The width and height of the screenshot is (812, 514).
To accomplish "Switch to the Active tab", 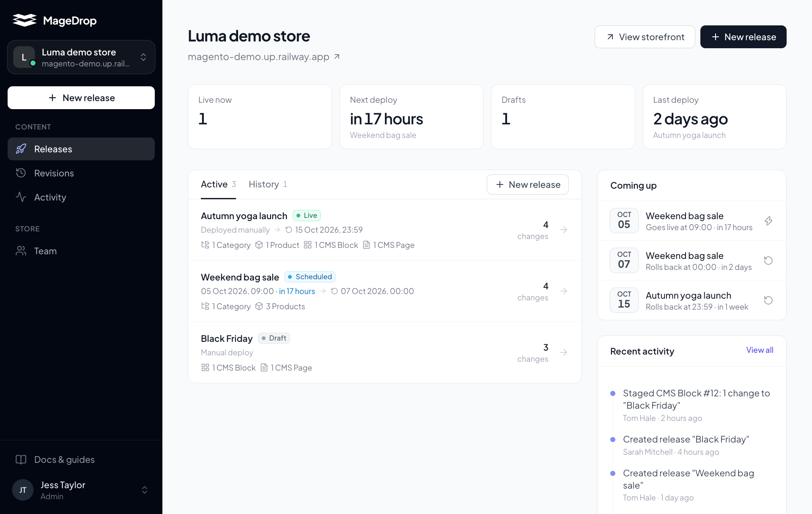I will (218, 184).
